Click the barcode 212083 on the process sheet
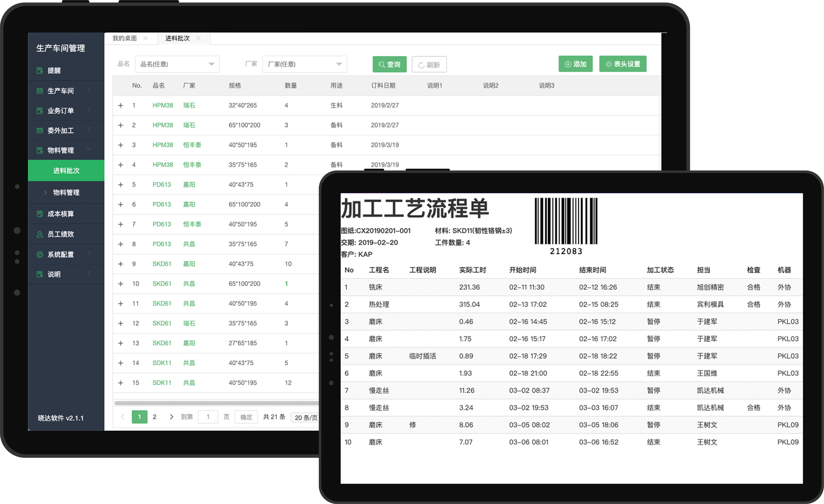The width and height of the screenshot is (824, 504). [566, 226]
